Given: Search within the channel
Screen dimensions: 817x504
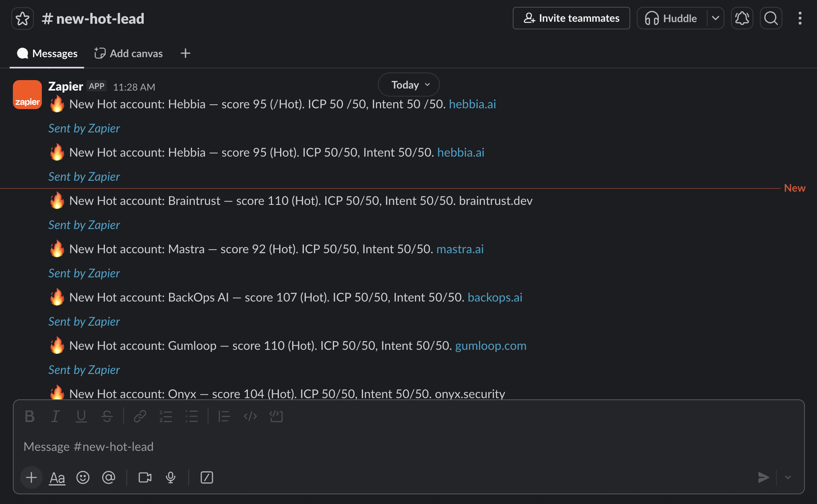Looking at the screenshot, I should (x=771, y=18).
